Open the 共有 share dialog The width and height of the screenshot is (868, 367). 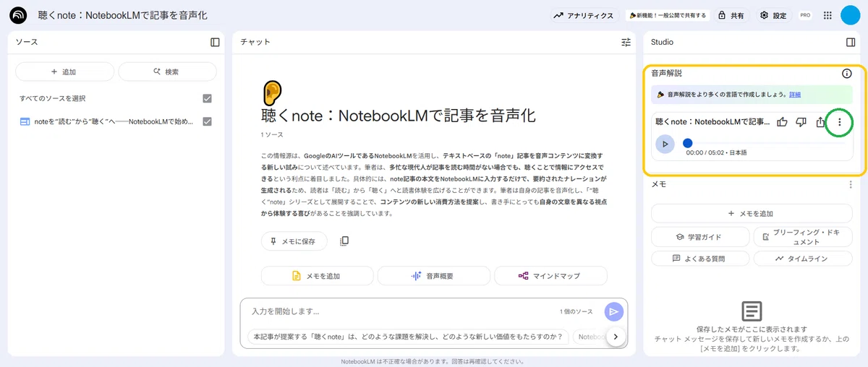731,15
